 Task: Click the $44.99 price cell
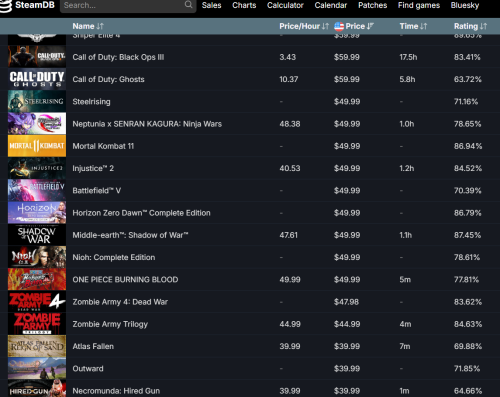tap(347, 324)
